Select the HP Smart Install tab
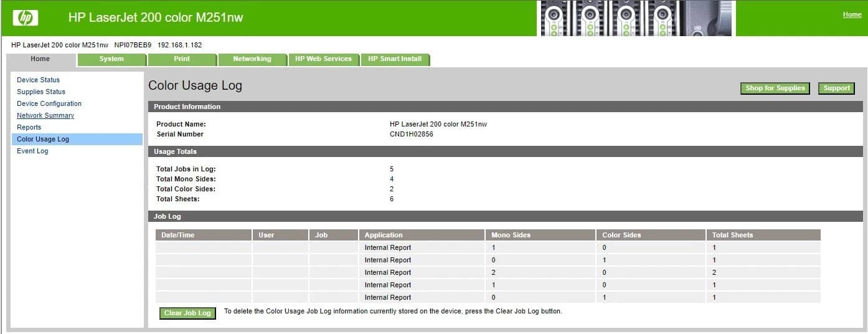The height and width of the screenshot is (334, 868). [x=395, y=59]
